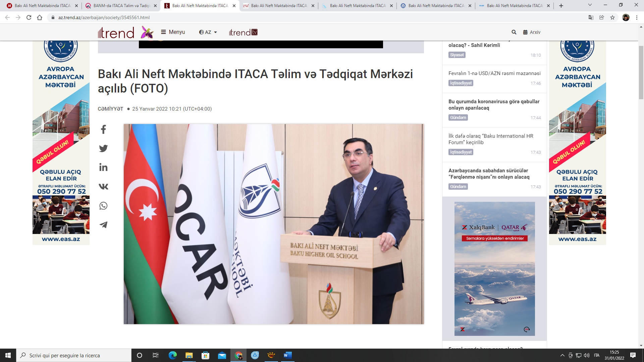
Task: Share article via Telegram icon
Action: tap(103, 225)
